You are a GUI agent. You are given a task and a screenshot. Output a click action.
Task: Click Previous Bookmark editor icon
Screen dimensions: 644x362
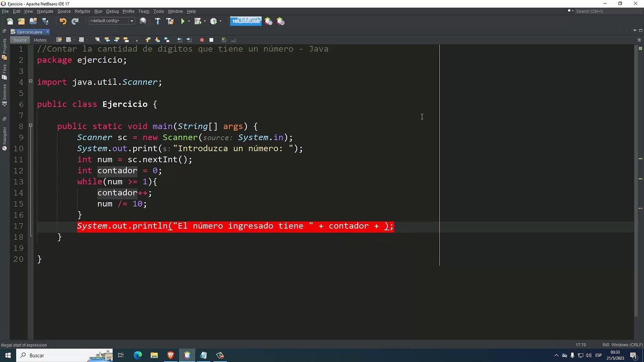click(x=148, y=40)
